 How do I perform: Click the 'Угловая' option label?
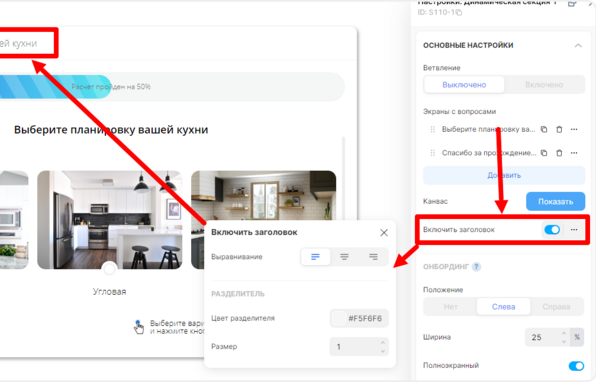click(109, 292)
